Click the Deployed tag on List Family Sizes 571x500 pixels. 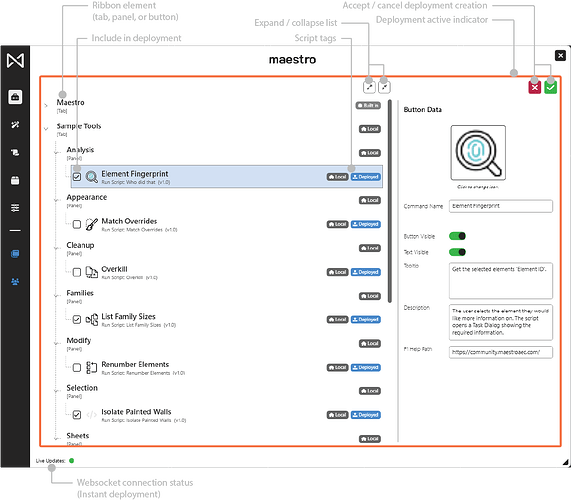point(366,319)
